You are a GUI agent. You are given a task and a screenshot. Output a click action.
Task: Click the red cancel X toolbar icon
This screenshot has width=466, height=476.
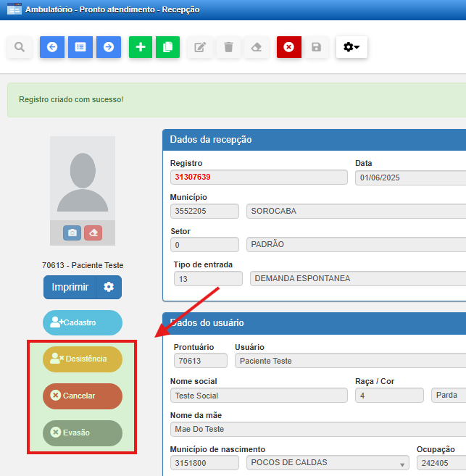pos(288,47)
